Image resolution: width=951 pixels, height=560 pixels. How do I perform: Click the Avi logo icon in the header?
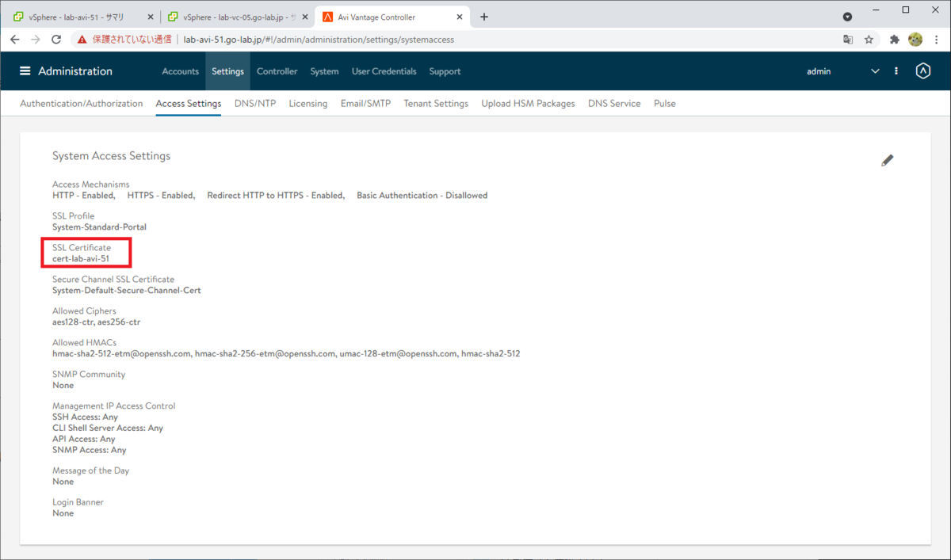point(922,71)
